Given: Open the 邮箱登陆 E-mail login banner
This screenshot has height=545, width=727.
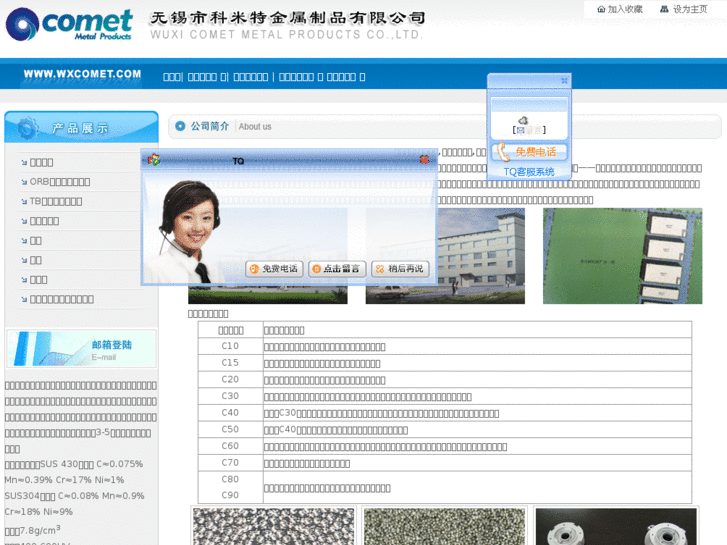Looking at the screenshot, I should click(x=81, y=348).
